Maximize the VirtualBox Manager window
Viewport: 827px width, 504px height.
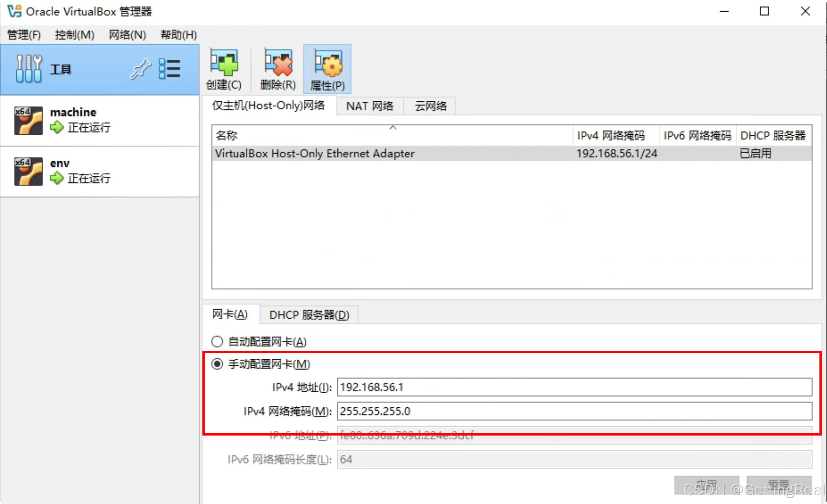point(765,11)
